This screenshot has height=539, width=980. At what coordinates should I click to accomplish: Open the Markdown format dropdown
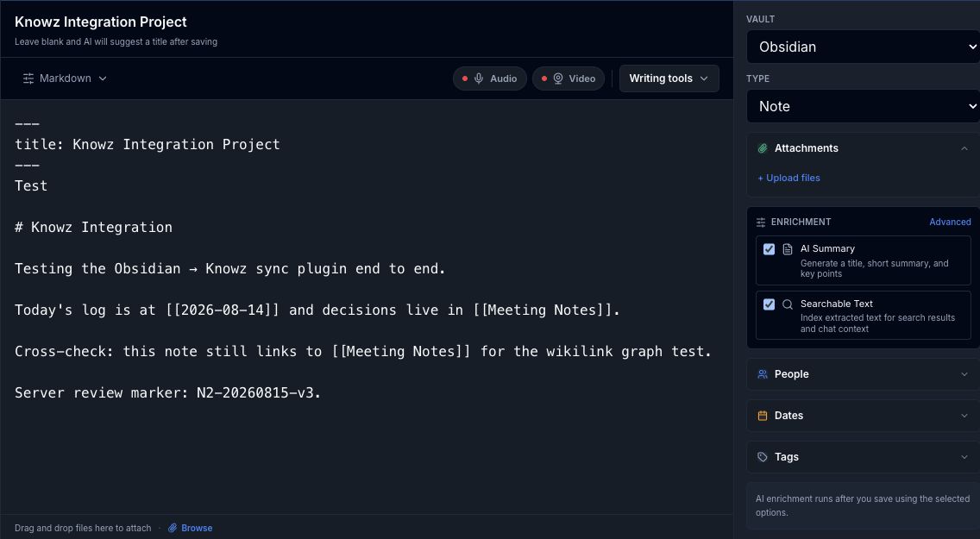coord(65,78)
